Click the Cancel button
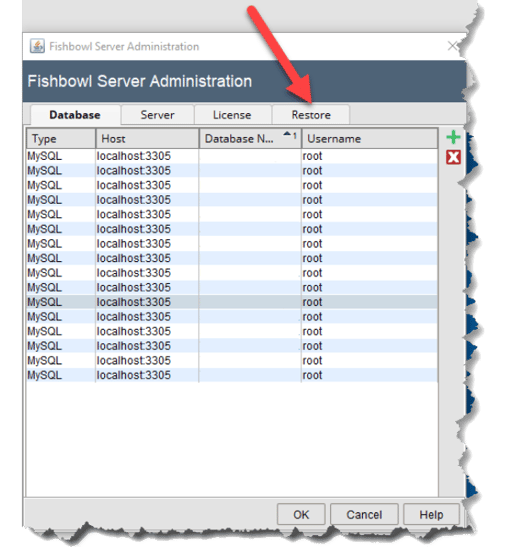The height and width of the screenshot is (547, 506). point(364,515)
